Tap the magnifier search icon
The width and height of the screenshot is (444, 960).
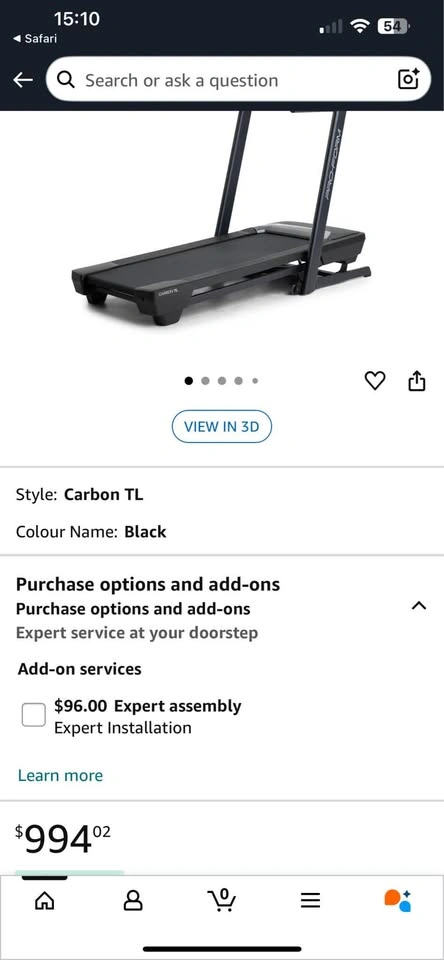tap(66, 80)
